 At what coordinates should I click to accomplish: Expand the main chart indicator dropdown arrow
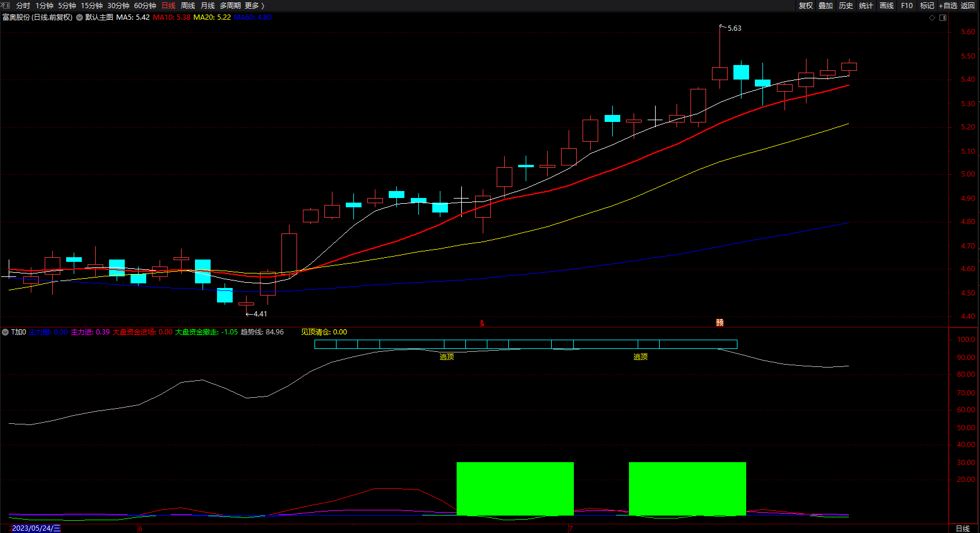coord(79,17)
